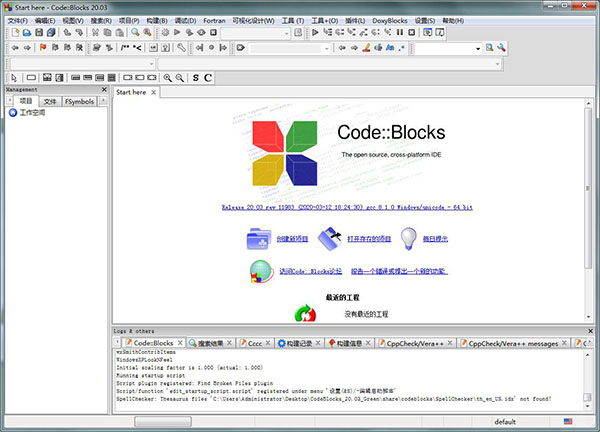Image resolution: width=600 pixels, height=432 pixels.
Task: Click left arrow of Management panel tabs
Action: pos(10,101)
